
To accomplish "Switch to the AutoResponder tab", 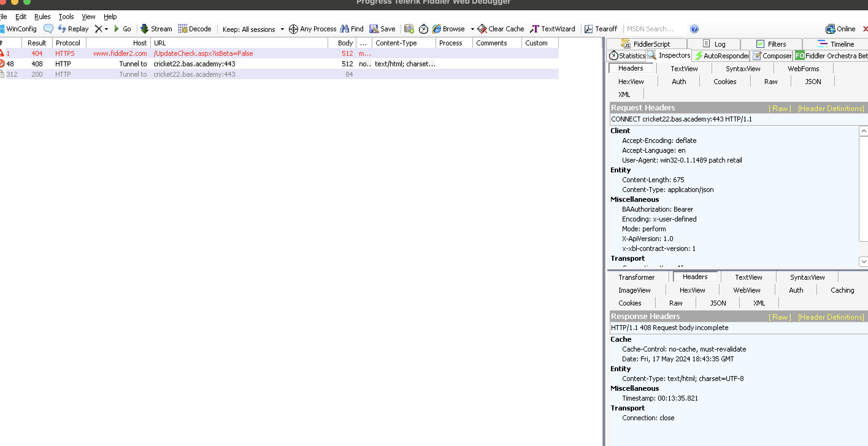I will pyautogui.click(x=721, y=56).
